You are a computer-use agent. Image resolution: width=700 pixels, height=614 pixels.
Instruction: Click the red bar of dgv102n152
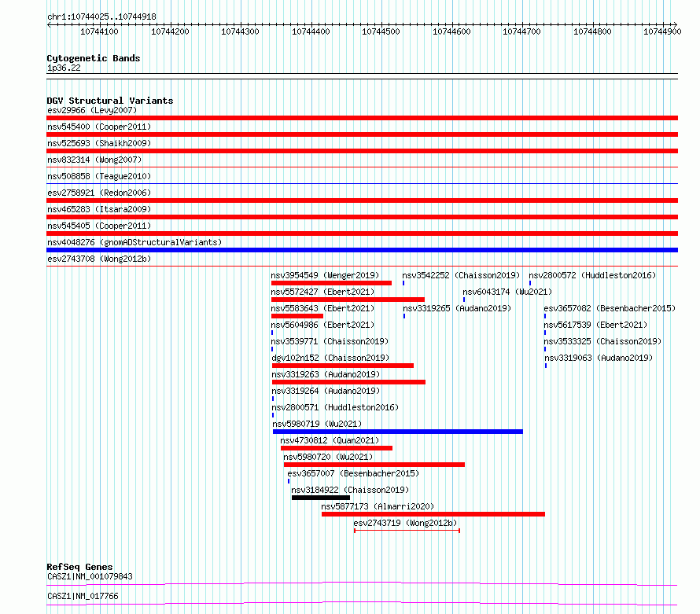pyautogui.click(x=343, y=366)
